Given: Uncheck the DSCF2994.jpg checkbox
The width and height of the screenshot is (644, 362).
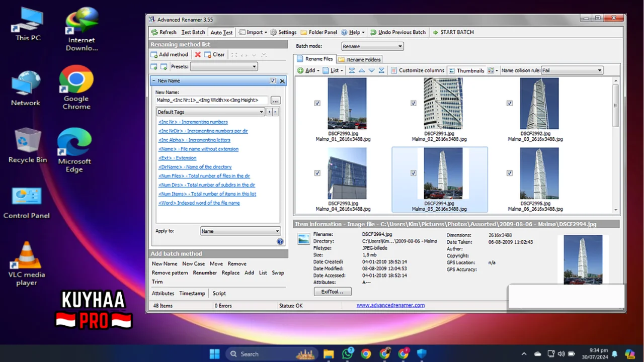Looking at the screenshot, I should [414, 173].
